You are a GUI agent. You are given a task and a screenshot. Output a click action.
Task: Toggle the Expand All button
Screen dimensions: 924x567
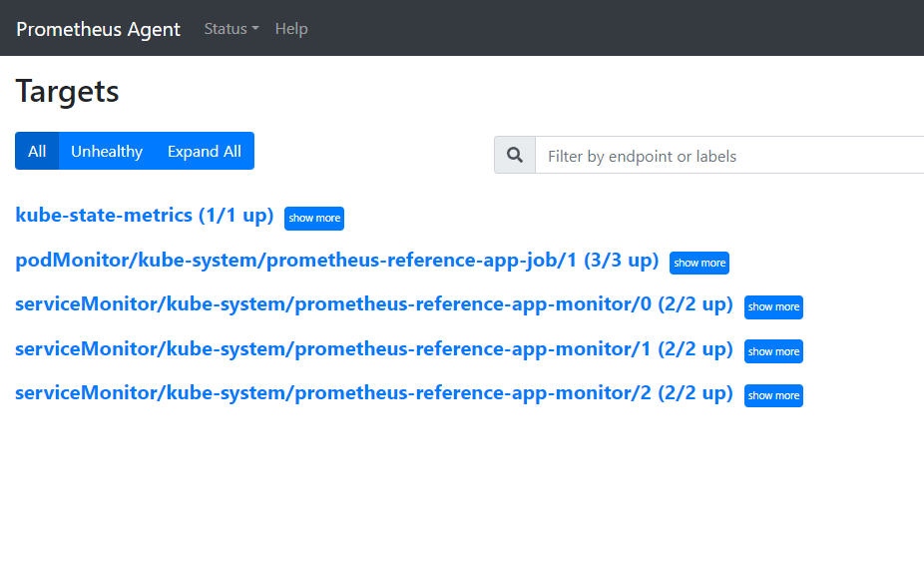pyautogui.click(x=205, y=151)
